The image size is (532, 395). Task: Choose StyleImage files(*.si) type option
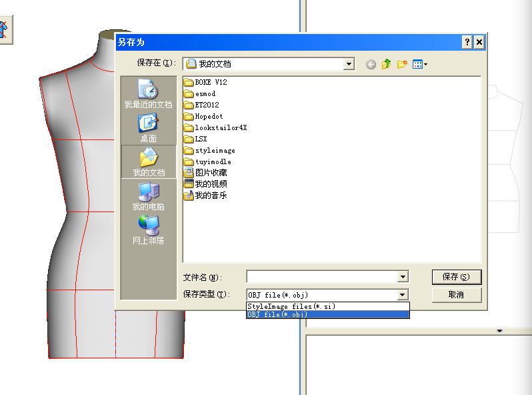tap(328, 306)
